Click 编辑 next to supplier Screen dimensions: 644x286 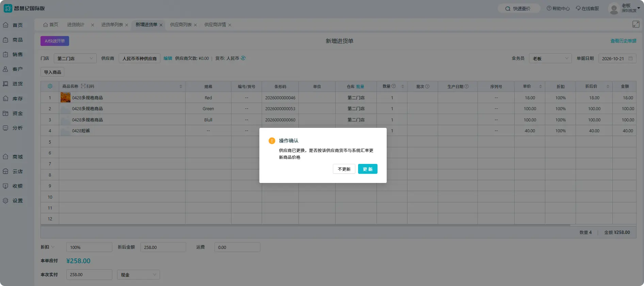(x=168, y=58)
